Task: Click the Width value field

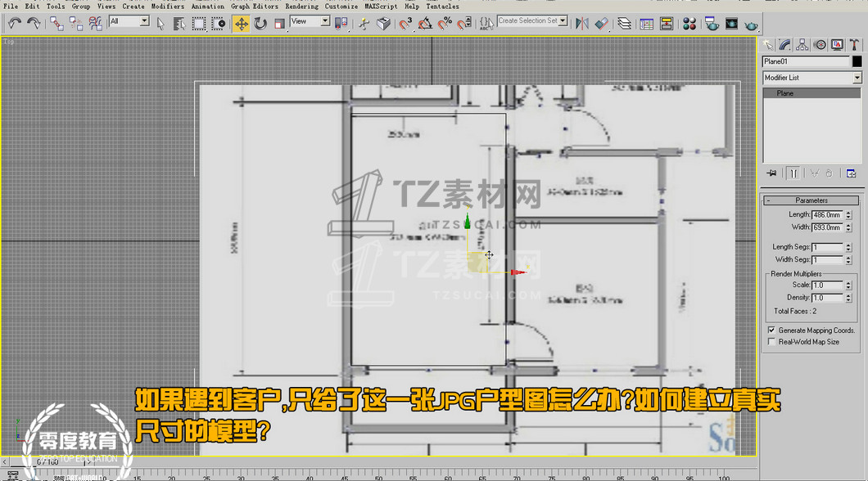Action: [827, 227]
